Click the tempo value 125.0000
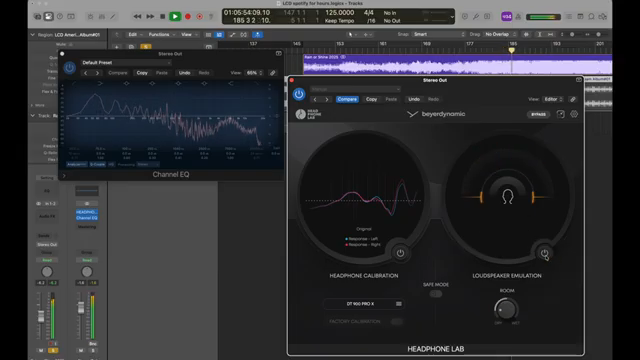The width and height of the screenshot is (640, 360). coord(340,13)
